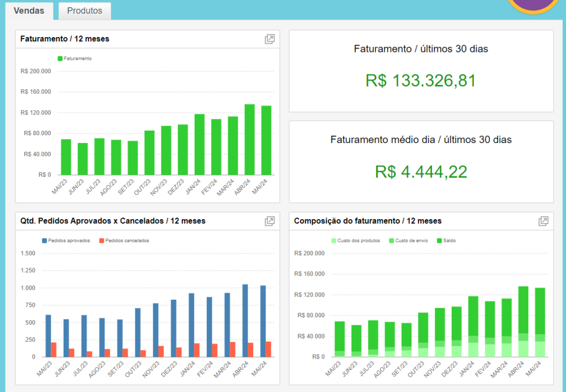Click the Qtd. Pedidos Aprovados x Cancelados title
The width and height of the screenshot is (566, 392).
pyautogui.click(x=113, y=221)
